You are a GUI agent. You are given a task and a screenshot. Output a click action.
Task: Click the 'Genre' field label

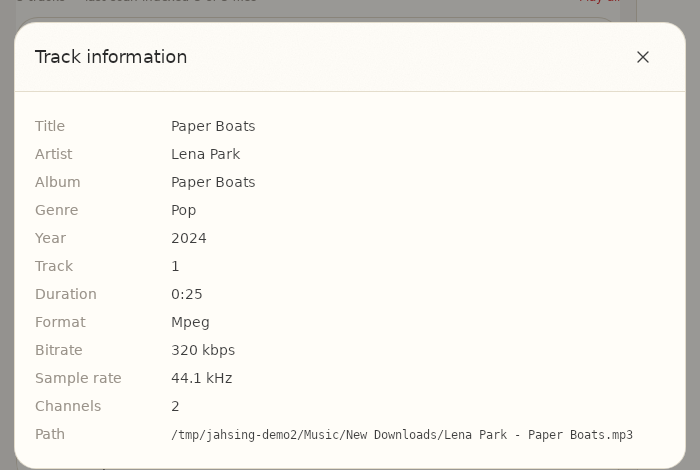[56, 210]
